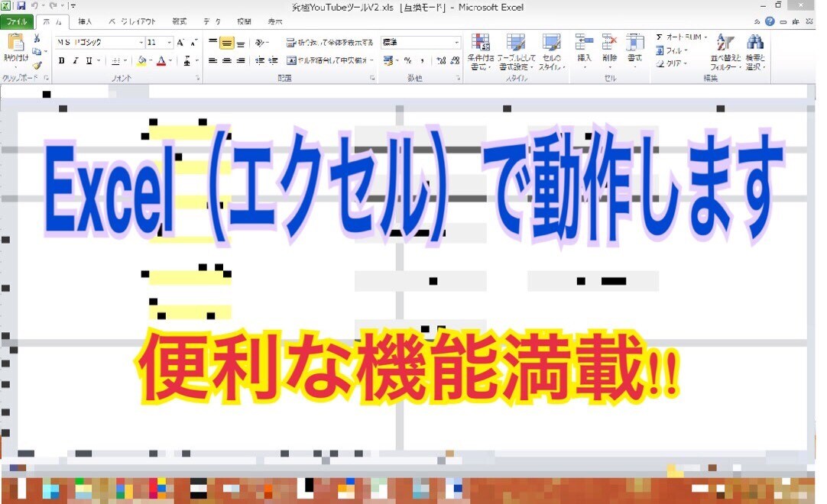The width and height of the screenshot is (827, 504).
Task: Toggle Align Text Right
Action: 241,60
